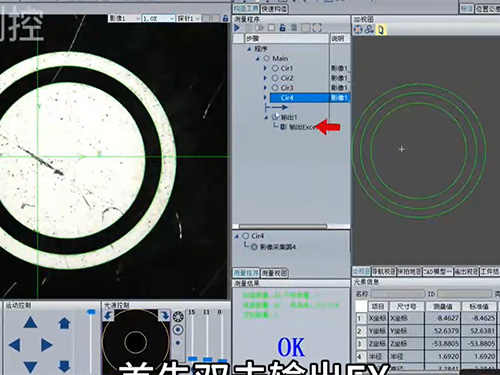Switch to the 构造工具 tab
The image size is (500, 375).
pyautogui.click(x=246, y=9)
